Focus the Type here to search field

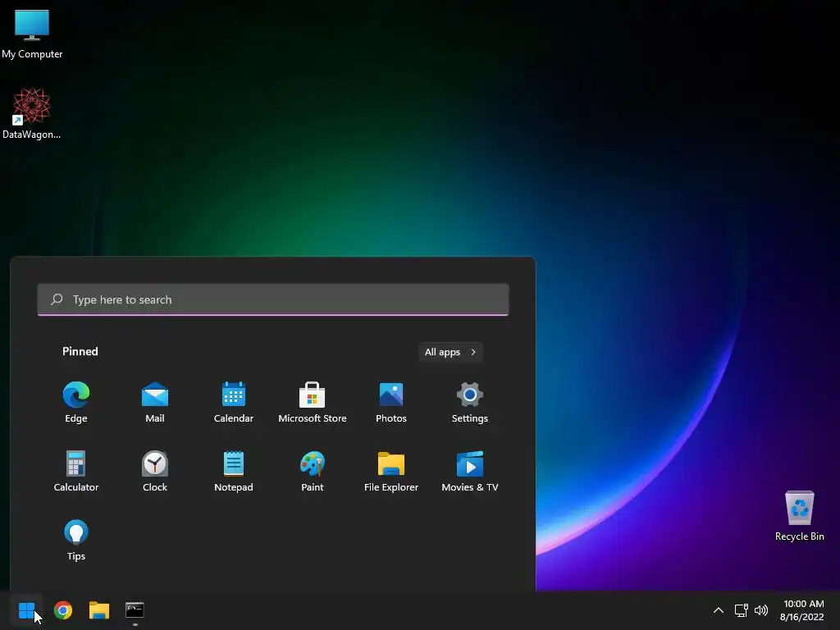[x=273, y=299]
